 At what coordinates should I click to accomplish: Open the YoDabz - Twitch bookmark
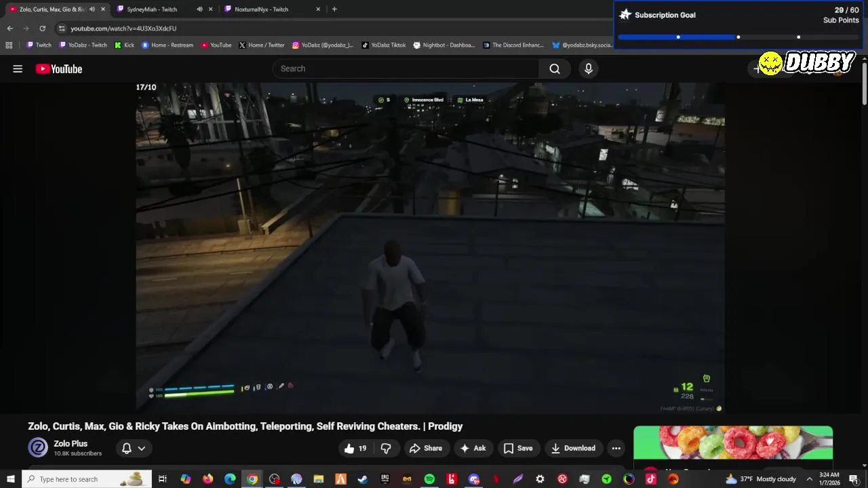[83, 45]
